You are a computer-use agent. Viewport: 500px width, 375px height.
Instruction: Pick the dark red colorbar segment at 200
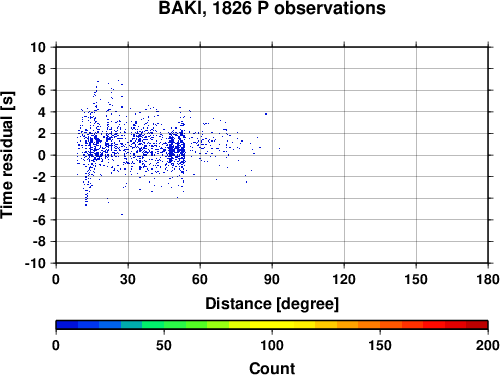click(477, 325)
